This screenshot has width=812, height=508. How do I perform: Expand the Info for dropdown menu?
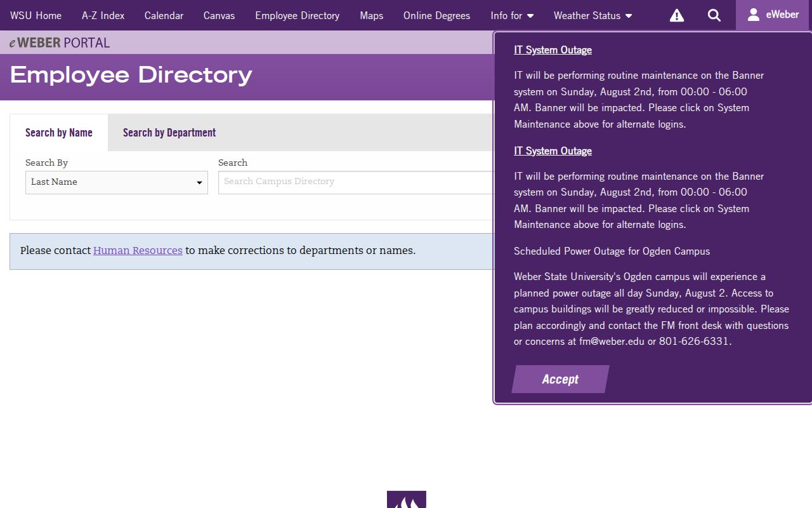click(x=512, y=15)
